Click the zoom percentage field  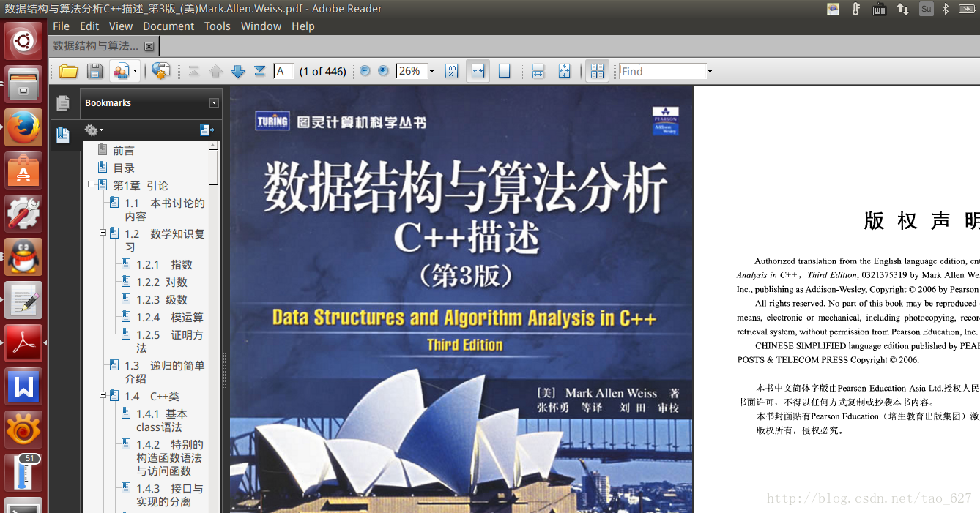point(411,71)
